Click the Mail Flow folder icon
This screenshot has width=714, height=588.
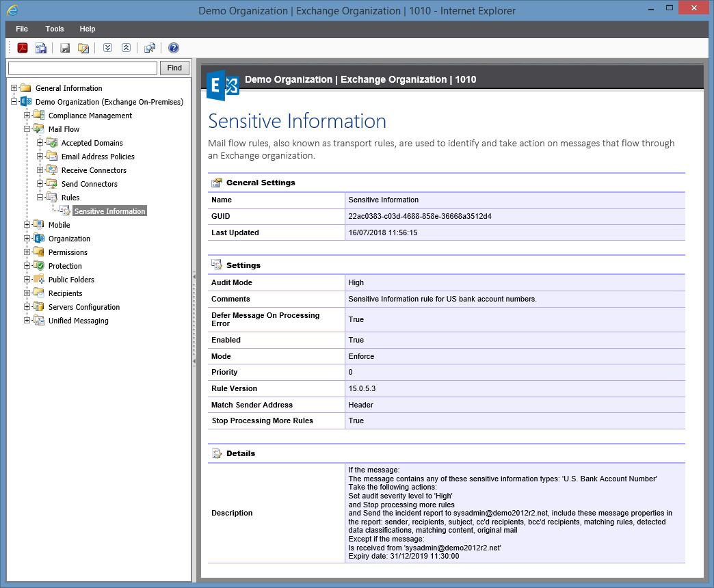point(39,129)
